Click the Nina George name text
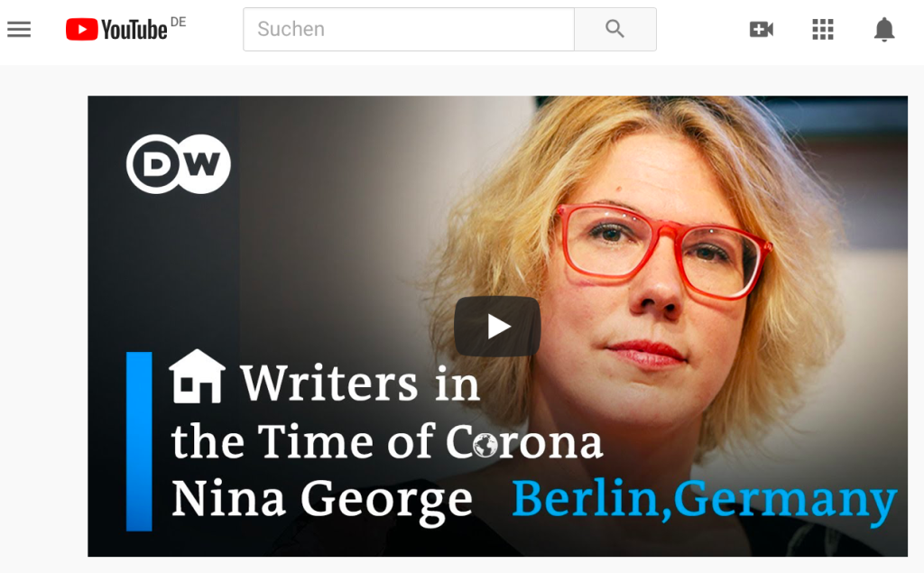924x573 pixels. pos(322,500)
